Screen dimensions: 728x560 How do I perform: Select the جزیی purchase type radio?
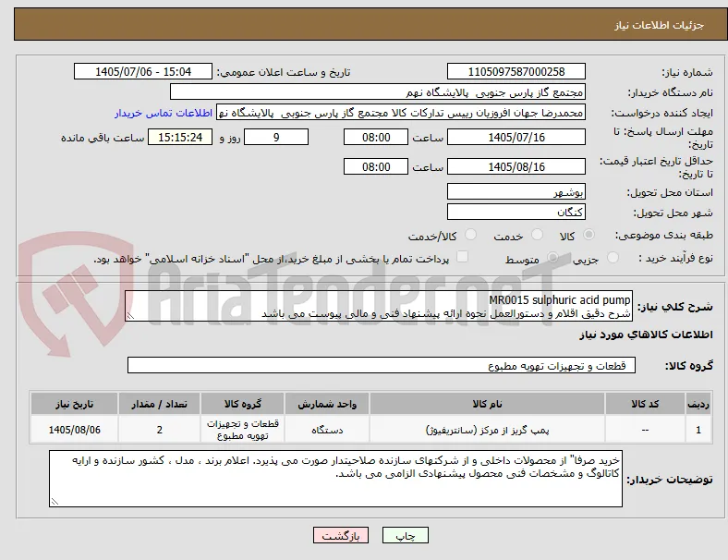tap(613, 257)
